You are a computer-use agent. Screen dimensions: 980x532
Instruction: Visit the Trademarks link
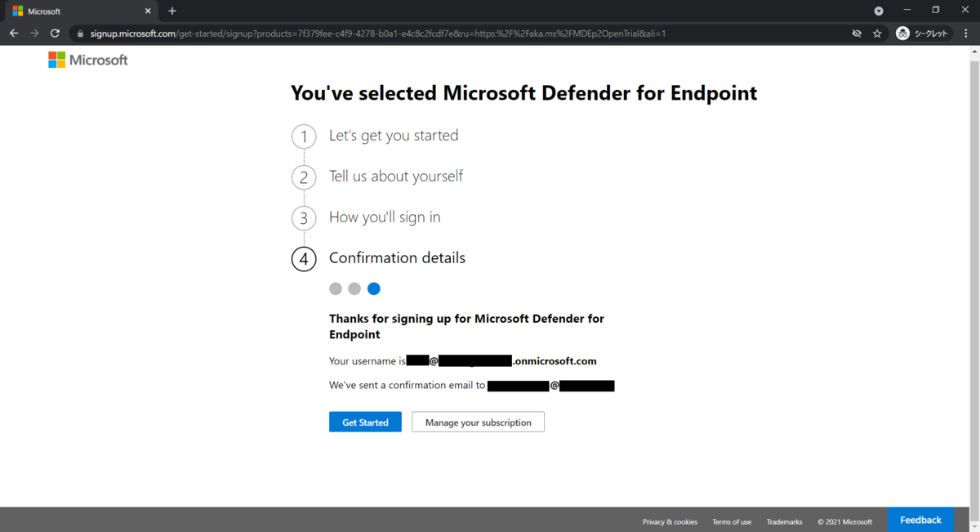click(784, 521)
